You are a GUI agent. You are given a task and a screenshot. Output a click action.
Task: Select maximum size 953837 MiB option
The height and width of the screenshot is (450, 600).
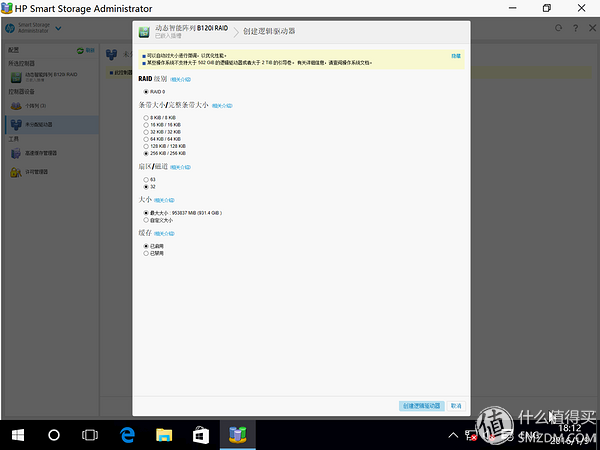[x=146, y=213]
